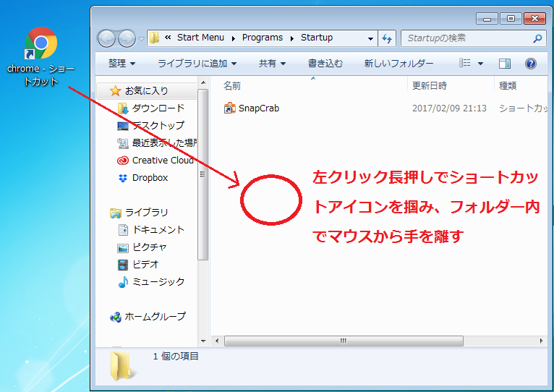Click the folder icon in details pane
554x392 pixels.
point(123,366)
